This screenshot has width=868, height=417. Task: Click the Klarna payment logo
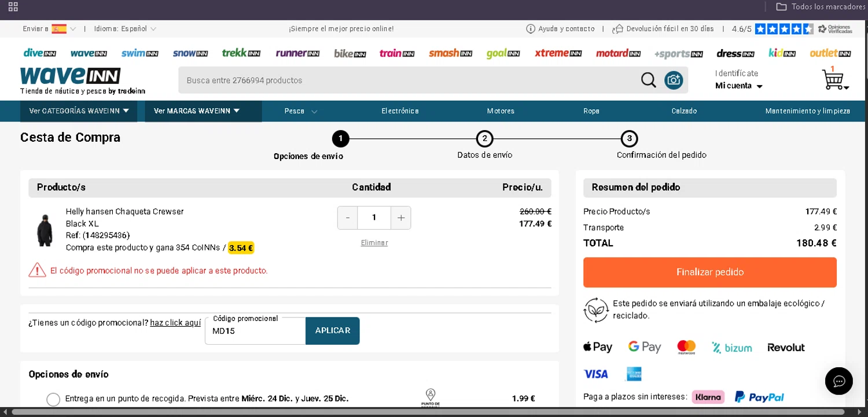[x=709, y=397]
